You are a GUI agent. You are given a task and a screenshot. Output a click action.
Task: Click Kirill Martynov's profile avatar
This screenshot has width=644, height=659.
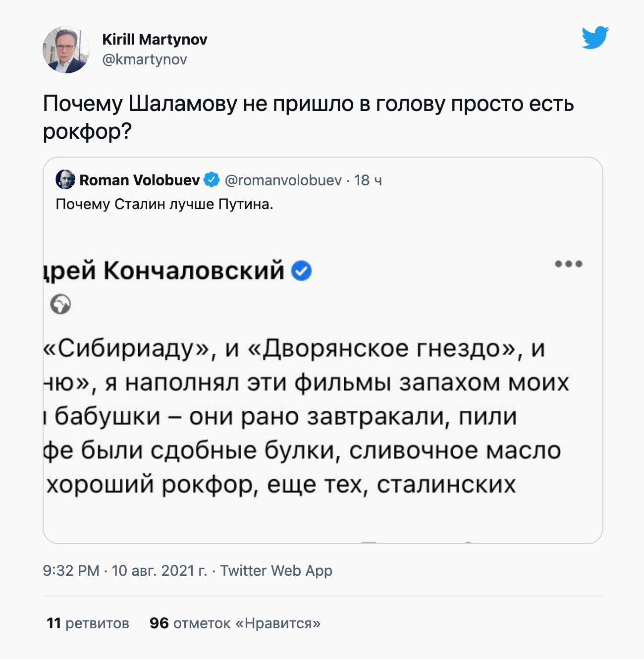coord(66,50)
